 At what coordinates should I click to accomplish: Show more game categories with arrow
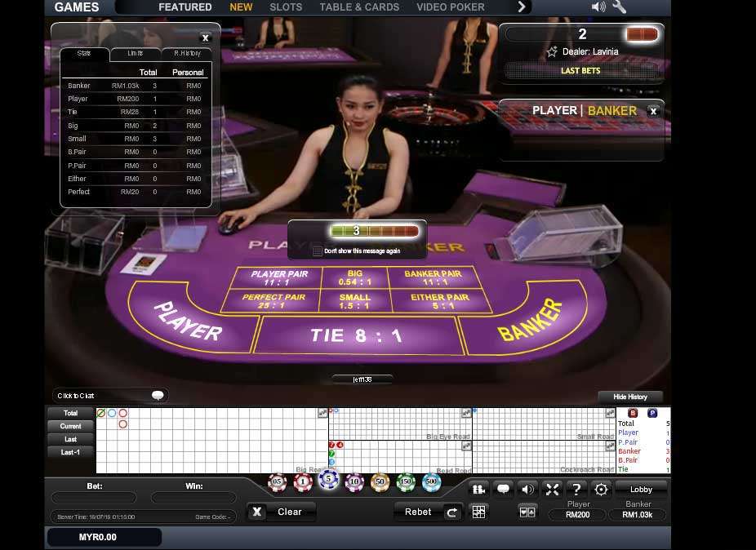click(522, 7)
